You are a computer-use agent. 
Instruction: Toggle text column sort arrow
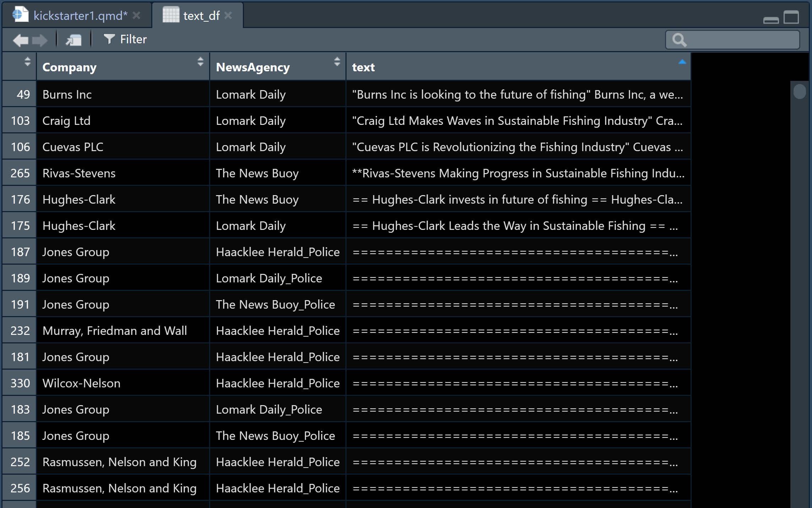(682, 62)
